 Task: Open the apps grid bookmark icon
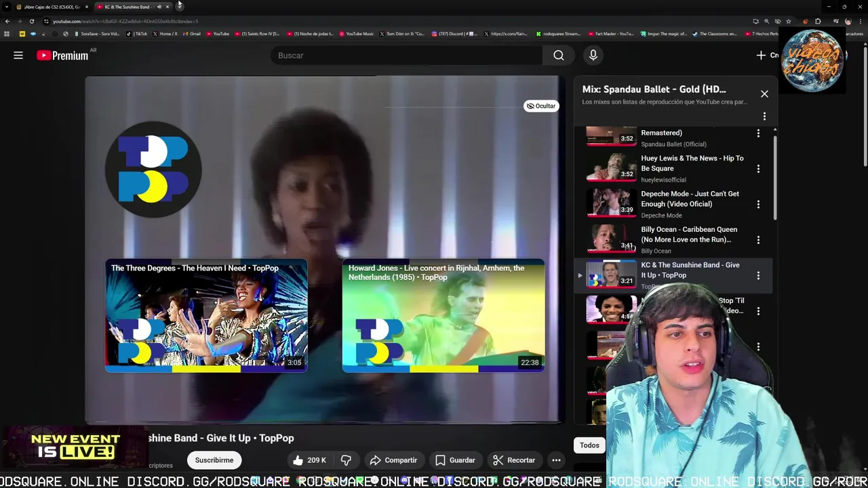coord(7,33)
